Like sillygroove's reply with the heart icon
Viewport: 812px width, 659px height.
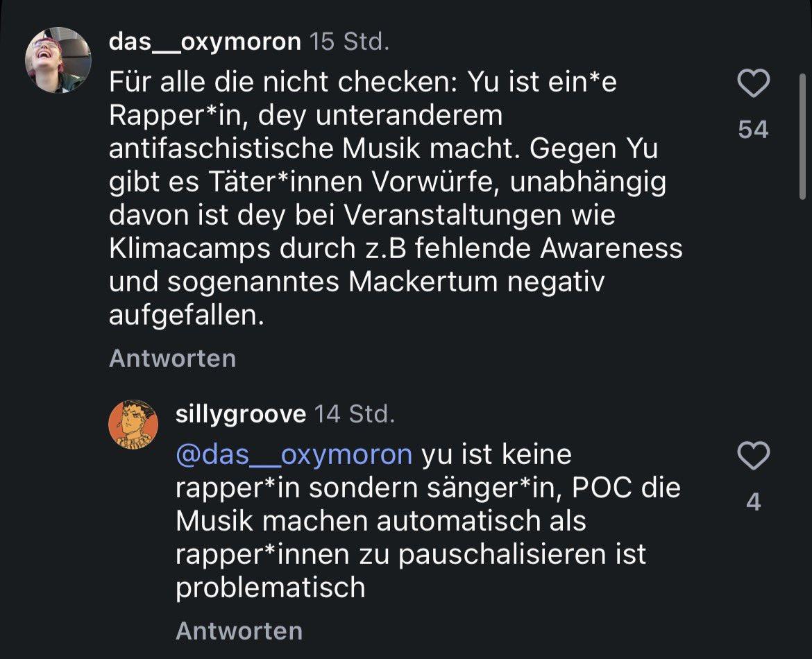(x=754, y=456)
